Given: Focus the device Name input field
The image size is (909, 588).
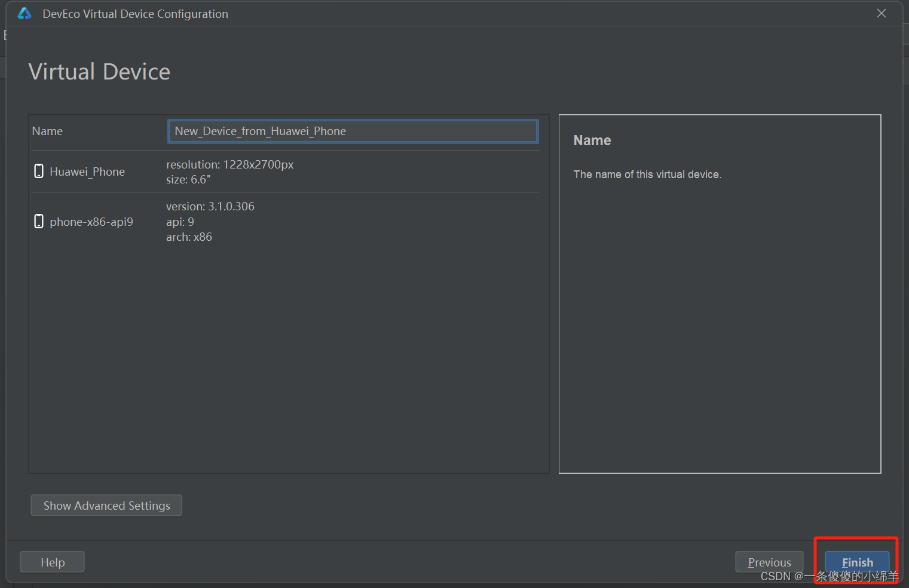Looking at the screenshot, I should 353,131.
